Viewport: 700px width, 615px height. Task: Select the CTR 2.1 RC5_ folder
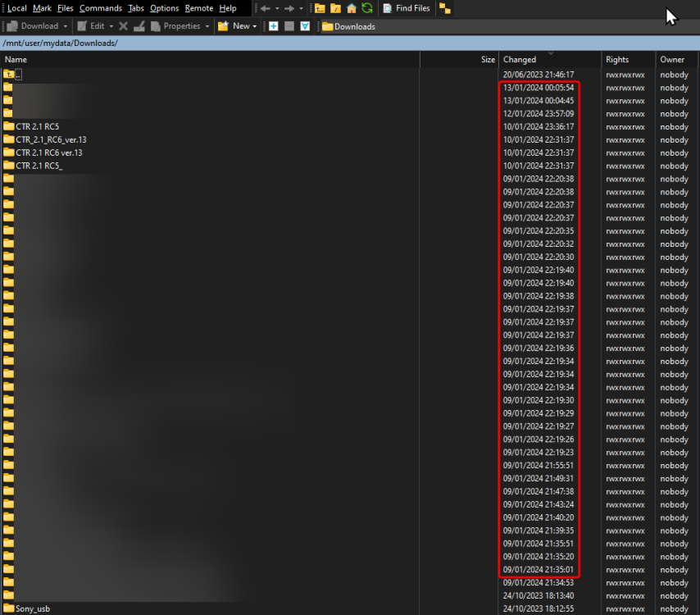tap(39, 166)
